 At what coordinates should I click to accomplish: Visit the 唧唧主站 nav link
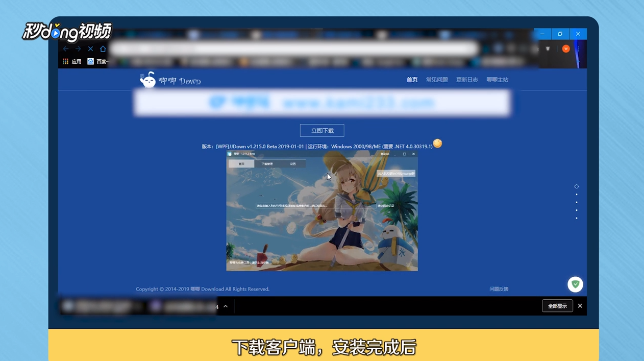coord(498,80)
